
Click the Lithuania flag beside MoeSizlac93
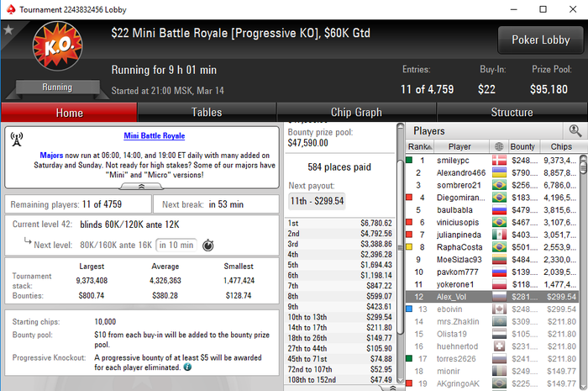pyautogui.click(x=499, y=259)
